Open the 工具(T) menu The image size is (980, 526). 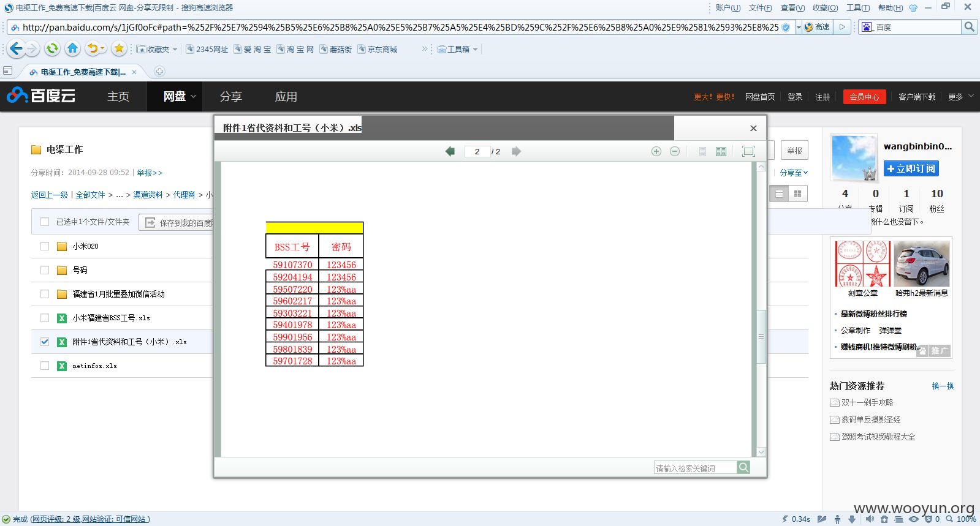(858, 8)
